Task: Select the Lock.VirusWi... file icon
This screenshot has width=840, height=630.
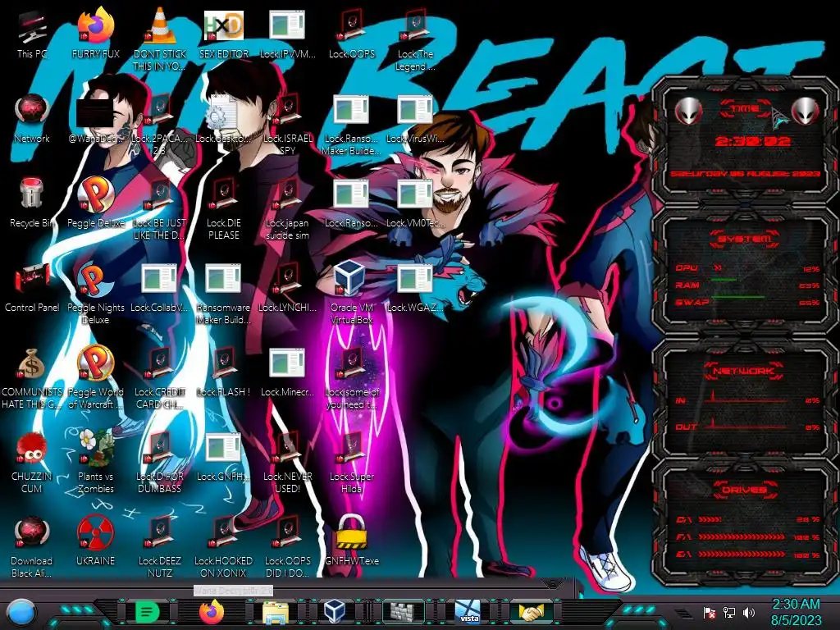Action: [415, 119]
